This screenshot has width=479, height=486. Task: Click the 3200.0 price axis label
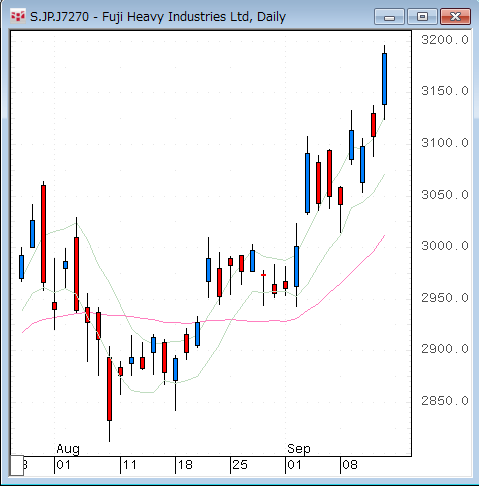coord(445,40)
